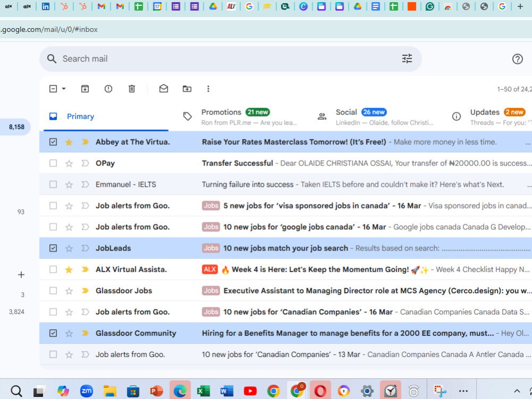Switch to the Primary tab

(106, 117)
